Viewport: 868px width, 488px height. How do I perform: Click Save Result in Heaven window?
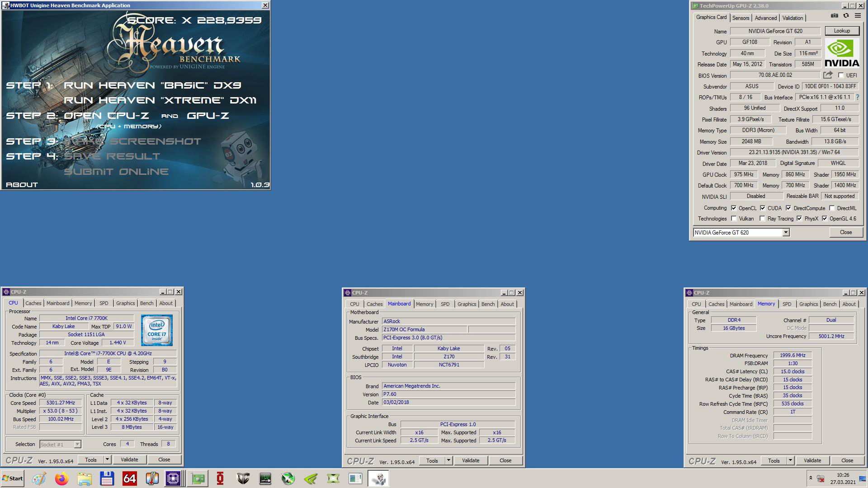point(112,156)
